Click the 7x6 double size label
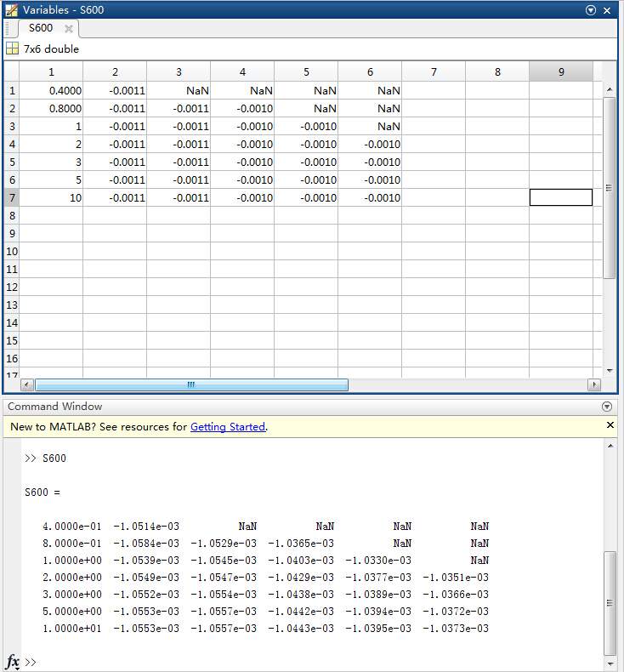This screenshot has width=624, height=672. point(51,48)
